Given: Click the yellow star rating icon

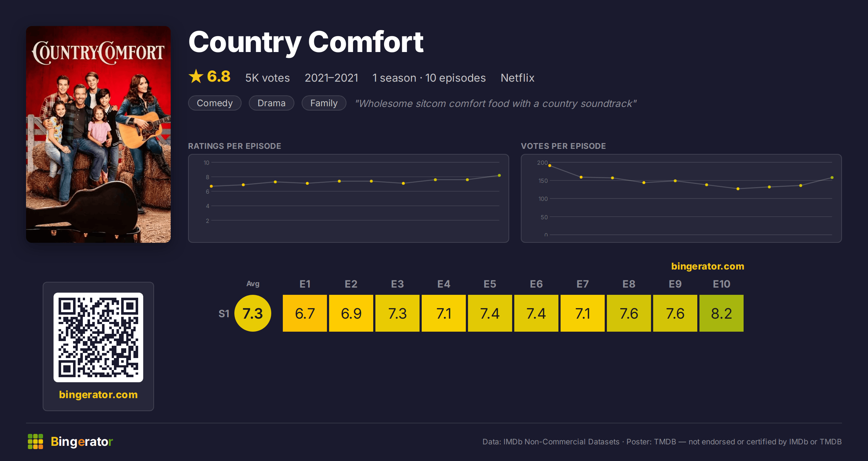Looking at the screenshot, I should [x=196, y=76].
